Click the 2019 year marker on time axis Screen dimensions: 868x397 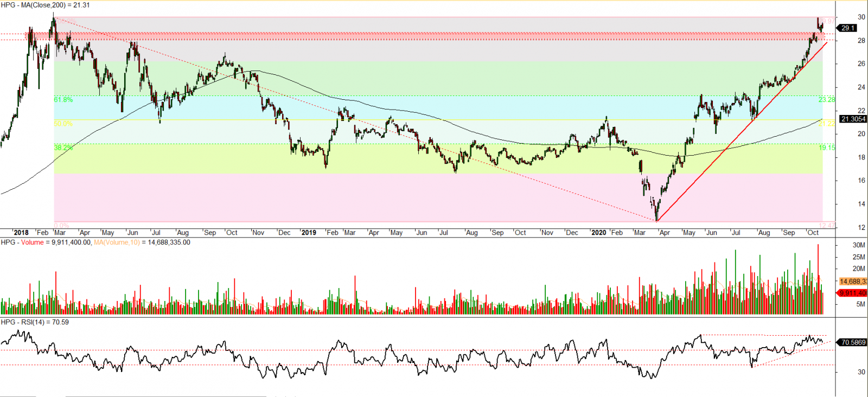click(309, 233)
